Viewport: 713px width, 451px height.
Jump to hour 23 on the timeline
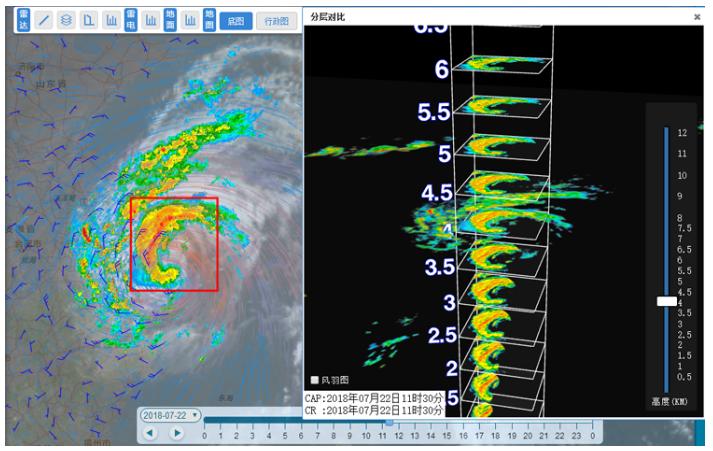(577, 436)
